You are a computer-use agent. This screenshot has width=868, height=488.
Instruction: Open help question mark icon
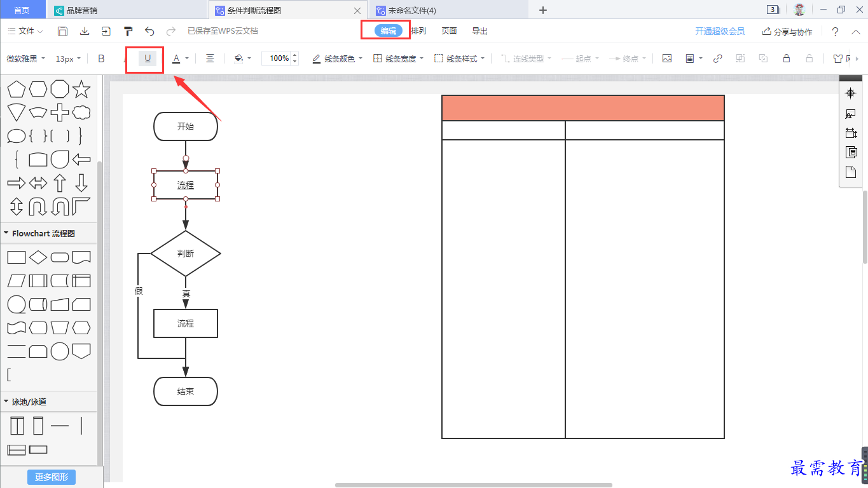pos(835,32)
